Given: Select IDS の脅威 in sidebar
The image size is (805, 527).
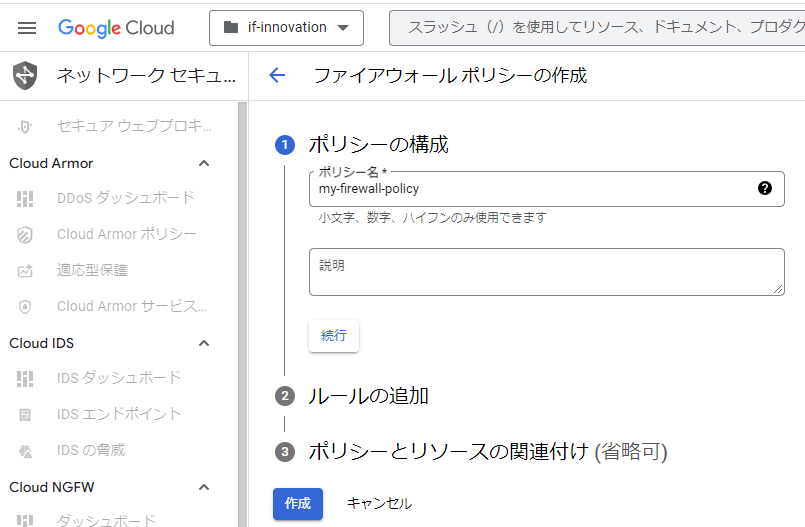Looking at the screenshot, I should (91, 450).
